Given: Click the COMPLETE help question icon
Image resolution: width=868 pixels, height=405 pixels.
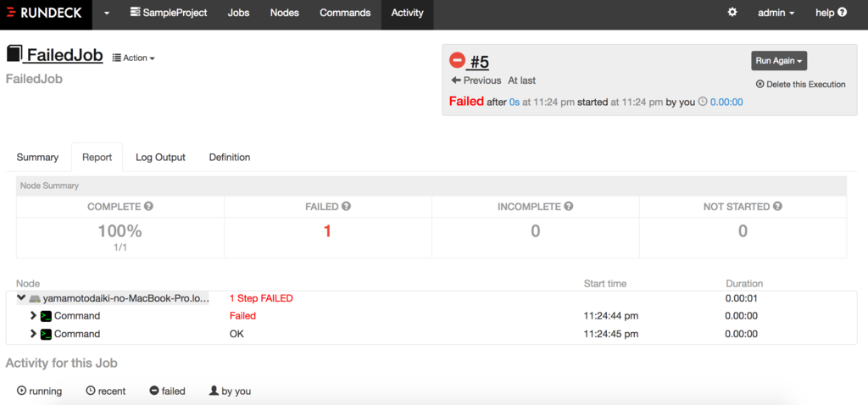Looking at the screenshot, I should pyautogui.click(x=148, y=207).
